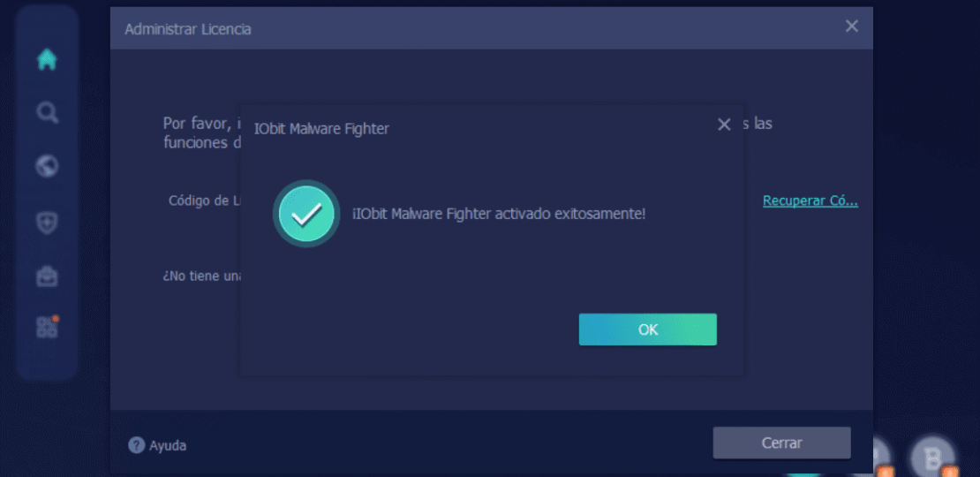The image size is (980, 477).
Task: Open the Browser Protect globe icon
Action: pyautogui.click(x=47, y=166)
